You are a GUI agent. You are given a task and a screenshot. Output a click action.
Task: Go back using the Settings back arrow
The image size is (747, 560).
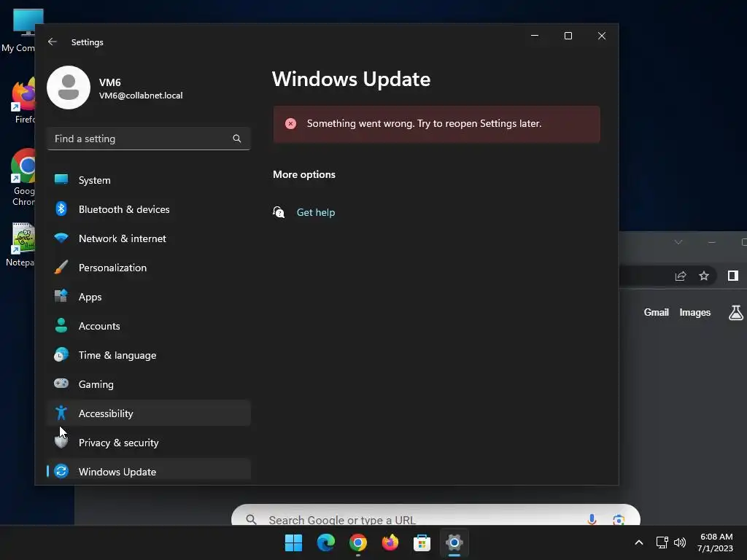[x=53, y=42]
